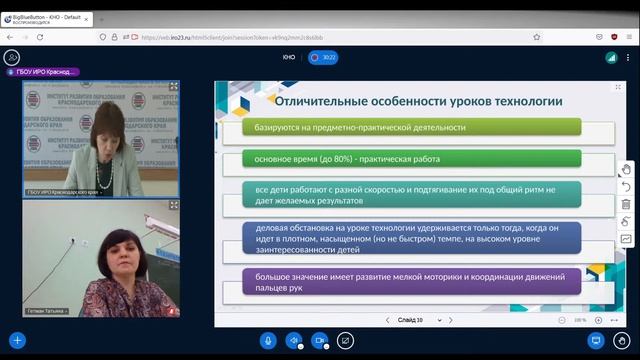This screenshot has height=360, width=640.
Task: Toggle audio speaker button
Action: 293,340
